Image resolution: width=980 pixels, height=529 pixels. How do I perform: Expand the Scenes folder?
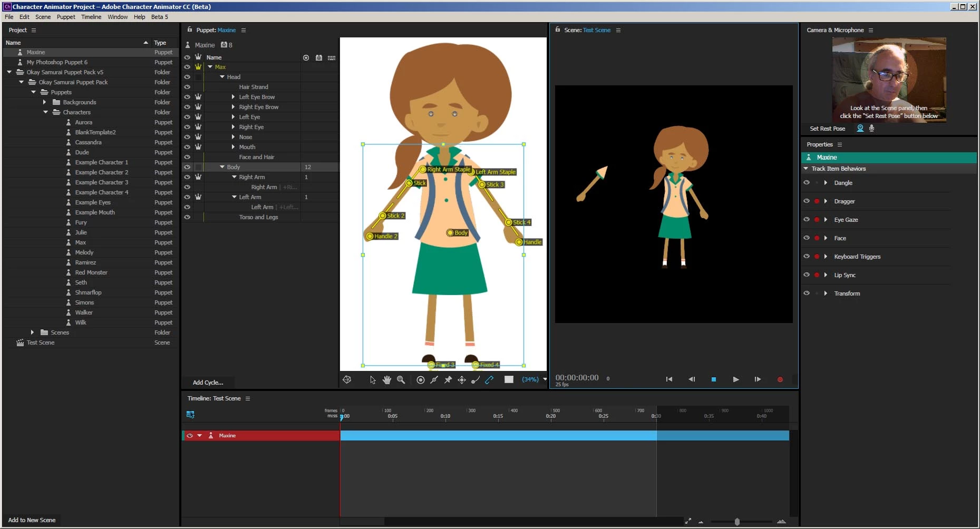coord(33,332)
